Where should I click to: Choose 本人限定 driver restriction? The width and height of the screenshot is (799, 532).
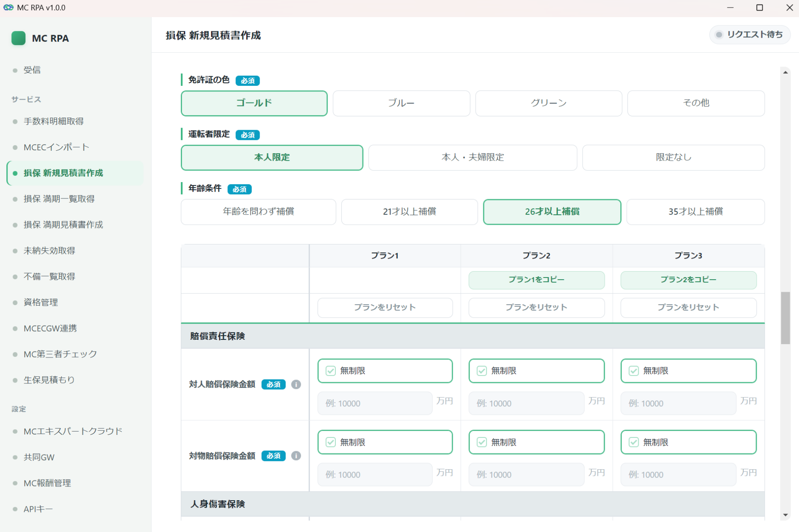(272, 157)
